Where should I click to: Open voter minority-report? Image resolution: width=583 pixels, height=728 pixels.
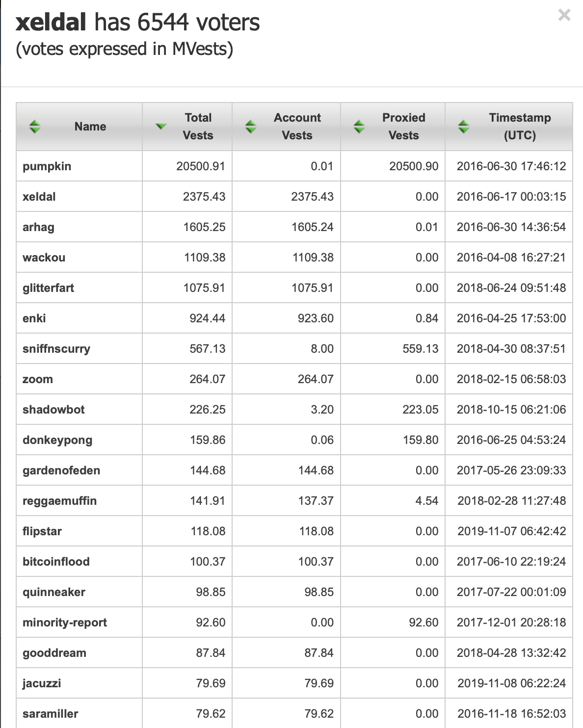click(x=65, y=623)
